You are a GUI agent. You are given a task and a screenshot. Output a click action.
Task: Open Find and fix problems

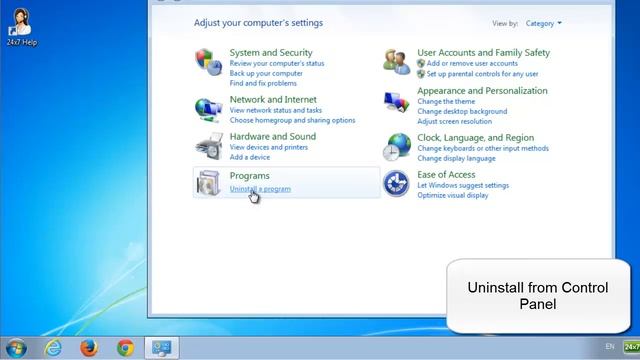263,83
